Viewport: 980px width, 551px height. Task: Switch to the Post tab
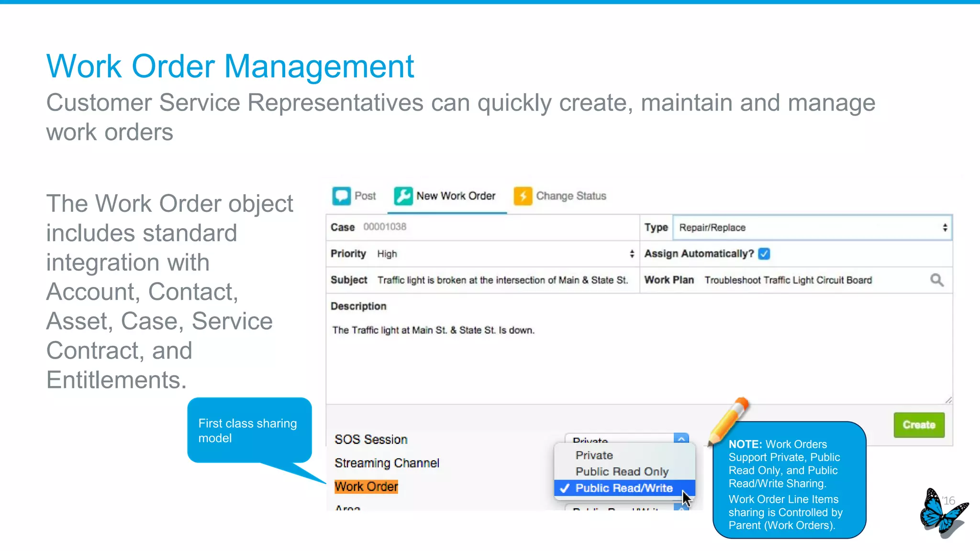click(x=354, y=196)
